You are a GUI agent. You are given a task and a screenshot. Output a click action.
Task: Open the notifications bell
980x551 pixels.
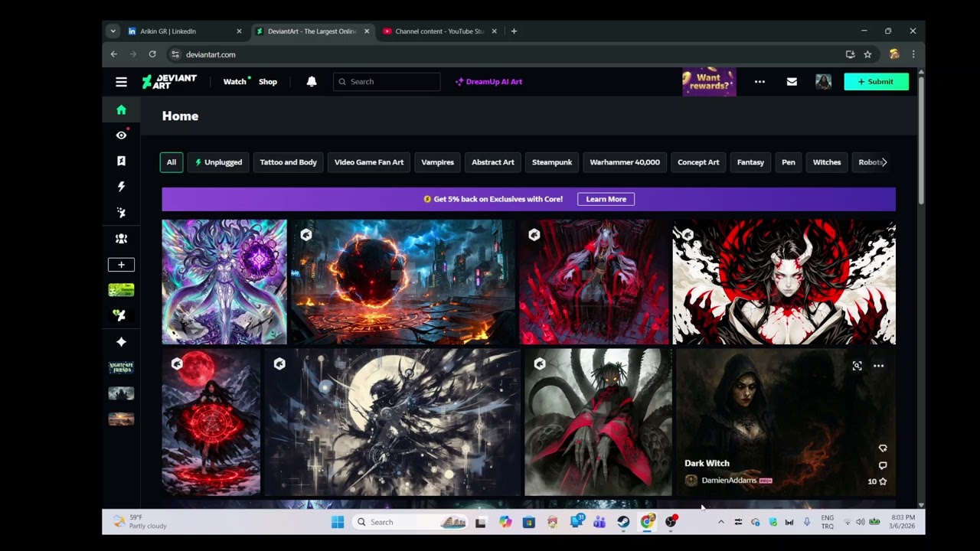pyautogui.click(x=312, y=82)
